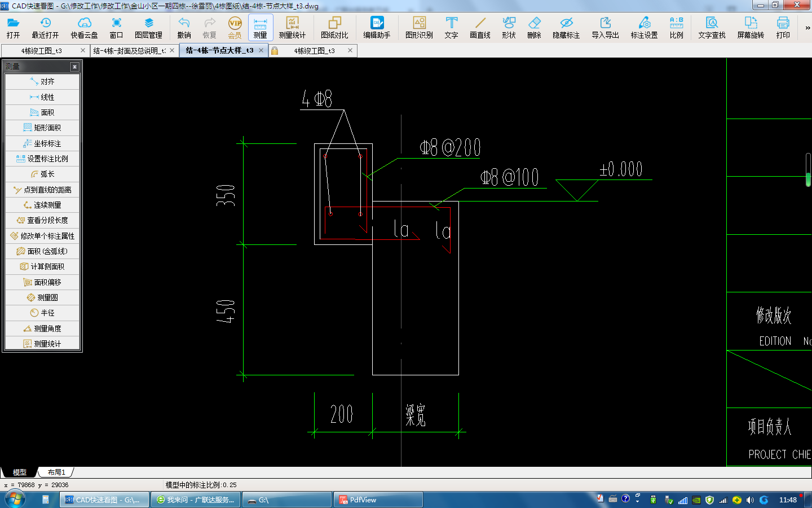Image resolution: width=812 pixels, height=508 pixels.
Task: Toggle the 测量 measure panel button
Action: [x=260, y=27]
